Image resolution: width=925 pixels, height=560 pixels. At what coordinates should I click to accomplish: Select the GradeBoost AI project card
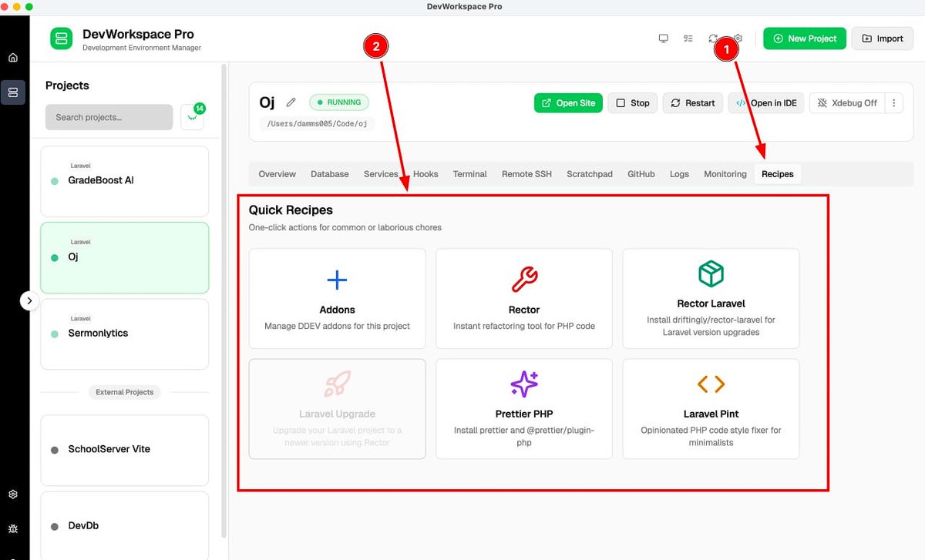click(x=124, y=181)
